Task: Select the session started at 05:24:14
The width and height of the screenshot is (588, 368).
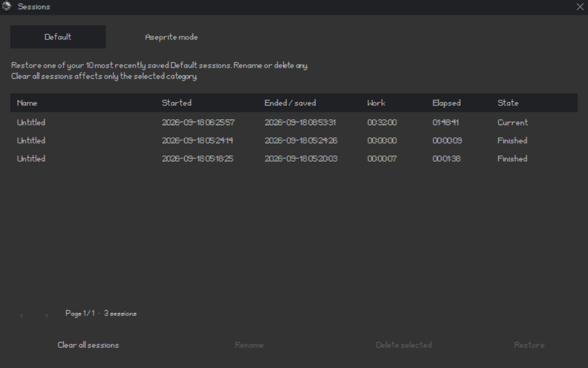Action: 293,140
